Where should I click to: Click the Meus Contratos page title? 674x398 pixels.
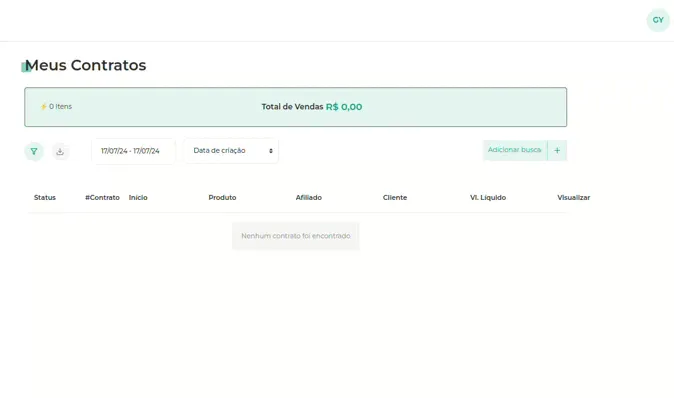pyautogui.click(x=86, y=65)
